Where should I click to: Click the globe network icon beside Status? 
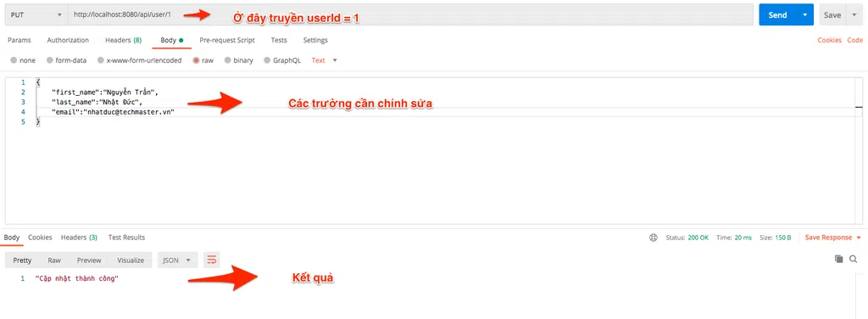pyautogui.click(x=654, y=238)
